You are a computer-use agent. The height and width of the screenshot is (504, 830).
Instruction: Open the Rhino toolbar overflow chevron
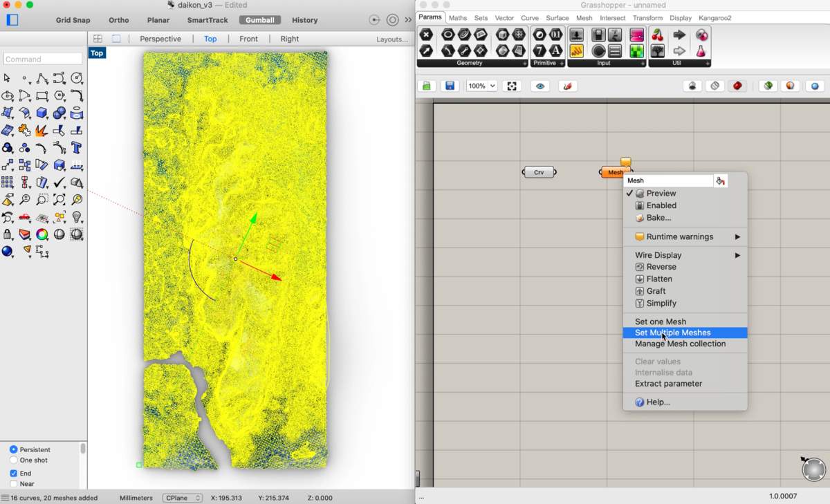[408, 20]
